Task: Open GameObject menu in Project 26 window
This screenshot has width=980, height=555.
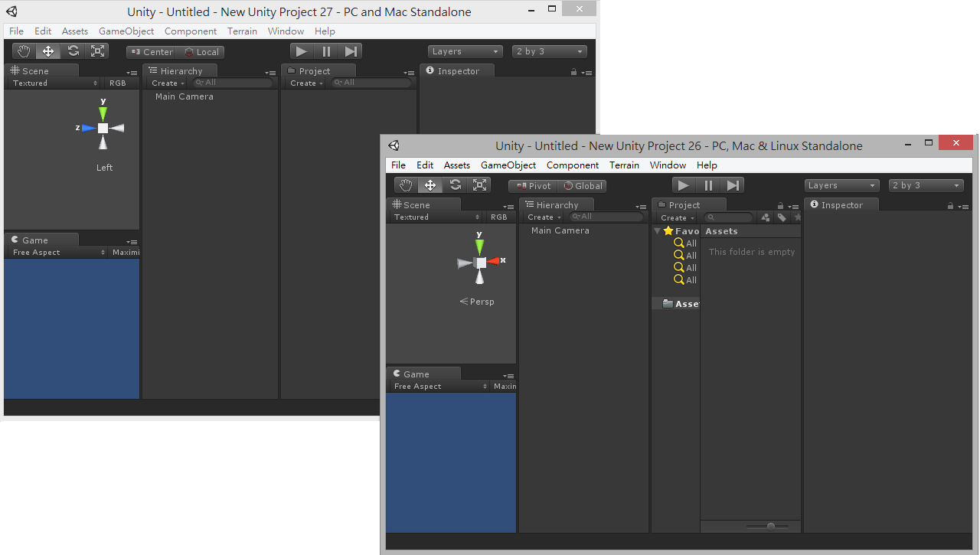Action: click(508, 165)
